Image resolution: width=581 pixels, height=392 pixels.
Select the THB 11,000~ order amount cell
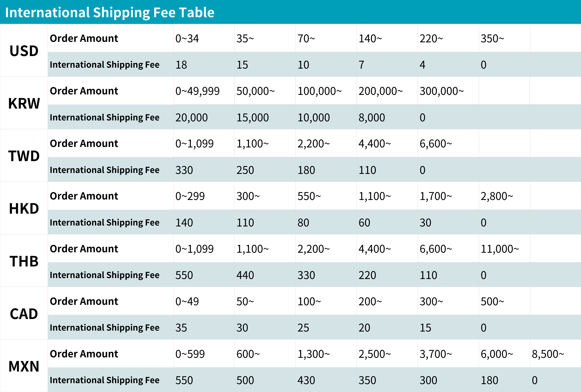[504, 249]
